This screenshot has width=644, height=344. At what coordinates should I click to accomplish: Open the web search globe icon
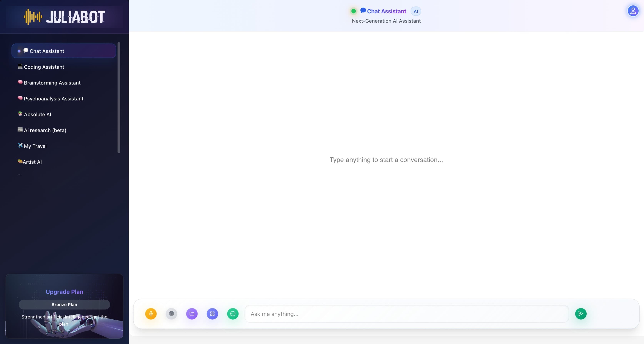coord(171,313)
